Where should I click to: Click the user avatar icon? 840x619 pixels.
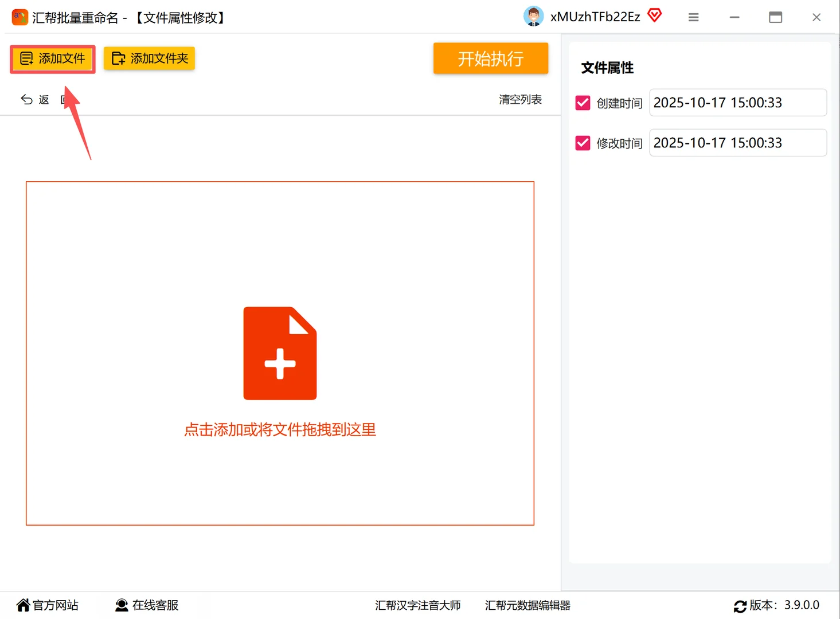(533, 16)
